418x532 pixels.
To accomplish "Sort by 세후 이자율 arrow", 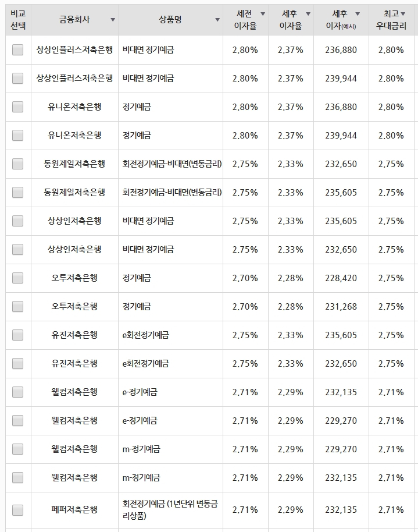I will click(308, 14).
